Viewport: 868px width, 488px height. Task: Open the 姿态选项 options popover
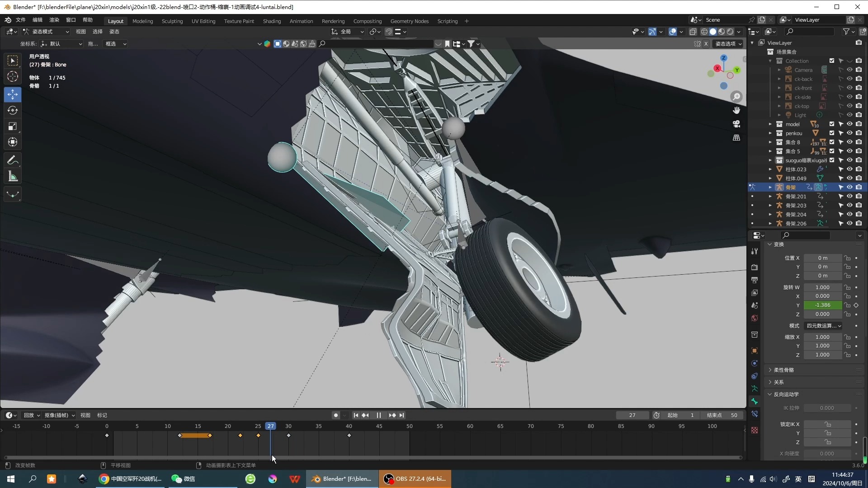728,44
